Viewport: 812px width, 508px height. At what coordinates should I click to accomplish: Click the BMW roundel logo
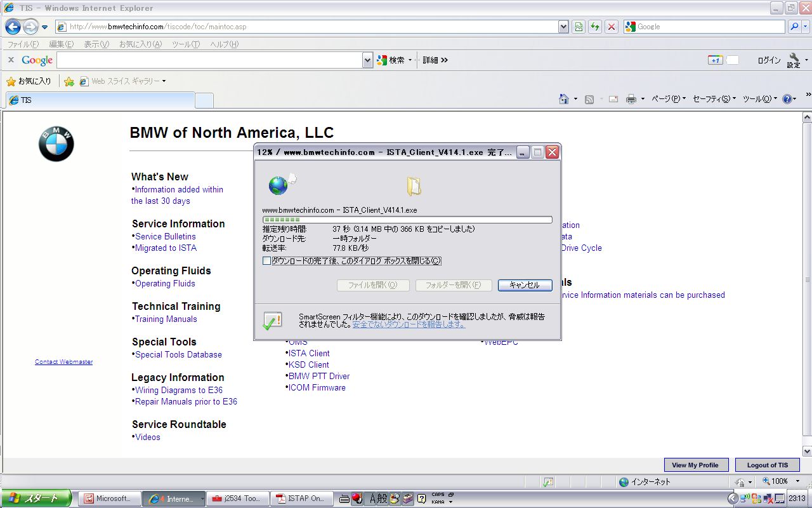56,144
